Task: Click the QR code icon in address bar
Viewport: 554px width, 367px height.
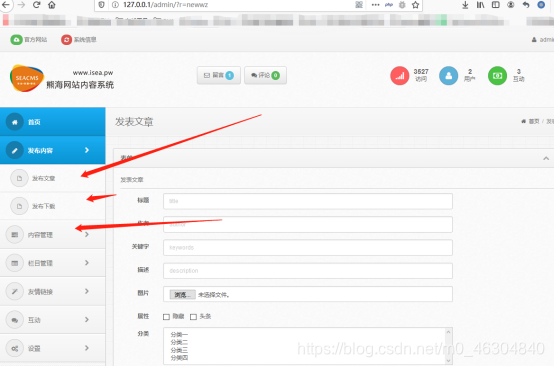Action: [x=359, y=5]
